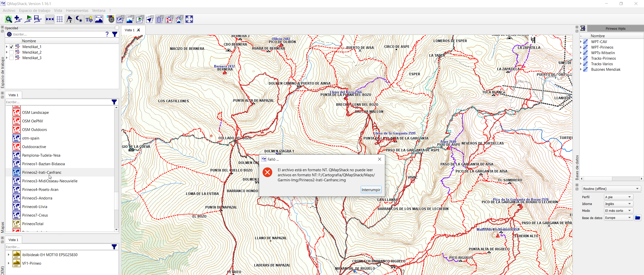Image resolution: width=644 pixels, height=275 pixels.
Task: Uncheck the Mendikat_1 project checkbox
Action: point(11,47)
